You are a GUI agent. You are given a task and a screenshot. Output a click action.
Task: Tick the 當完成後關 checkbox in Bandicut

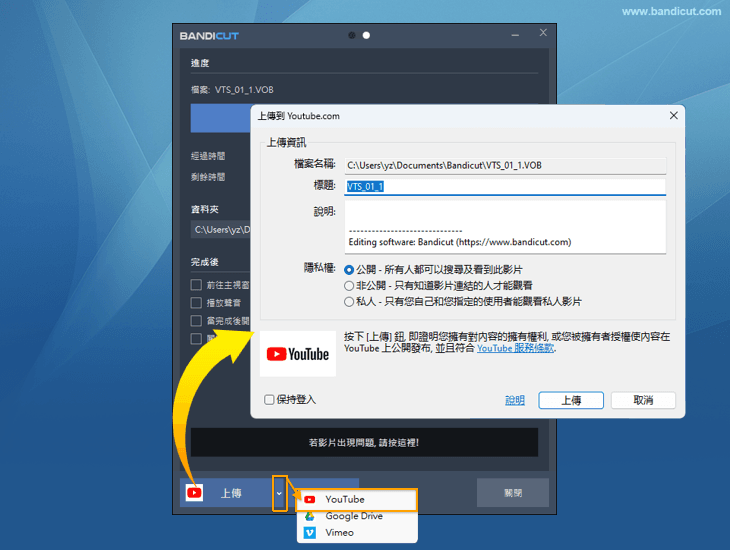pos(196,320)
